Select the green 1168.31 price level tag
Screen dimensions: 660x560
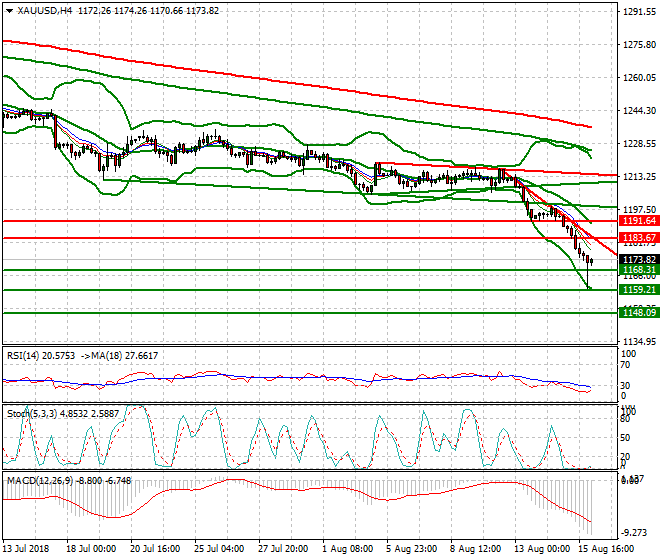click(x=638, y=270)
